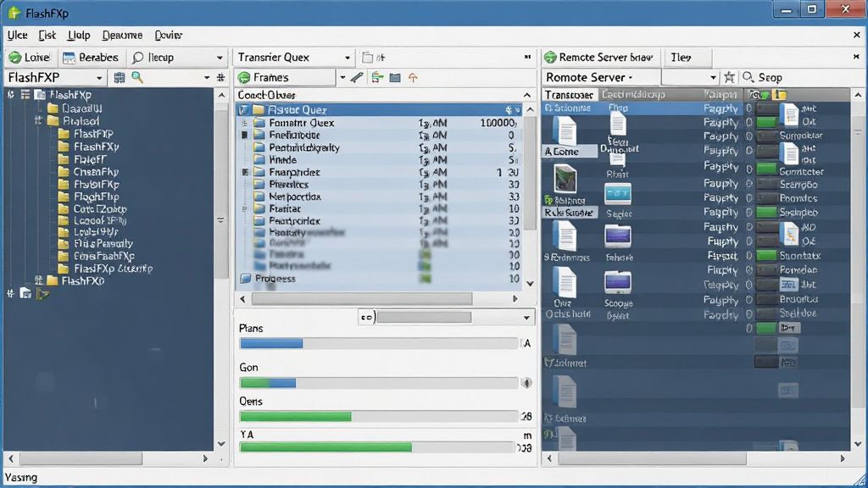Open the FlashFXP combo box in the left panel
Screen dimensions: 868x488
[54, 77]
